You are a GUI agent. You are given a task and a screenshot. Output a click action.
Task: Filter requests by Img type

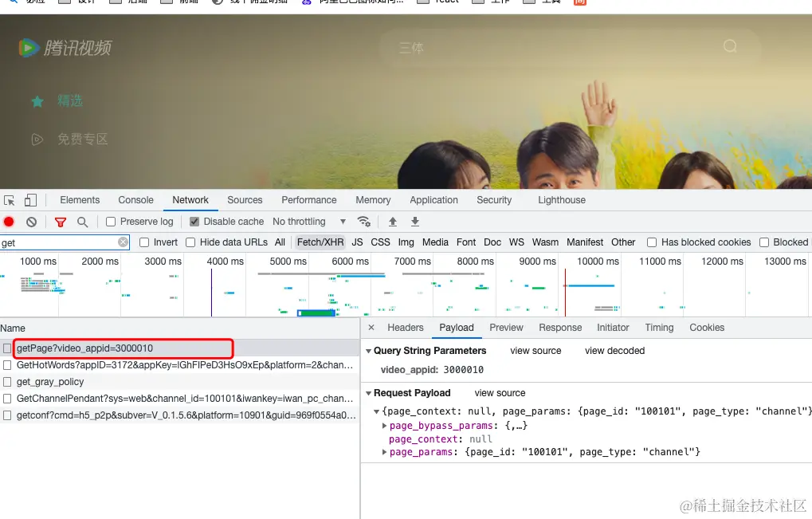click(x=406, y=242)
